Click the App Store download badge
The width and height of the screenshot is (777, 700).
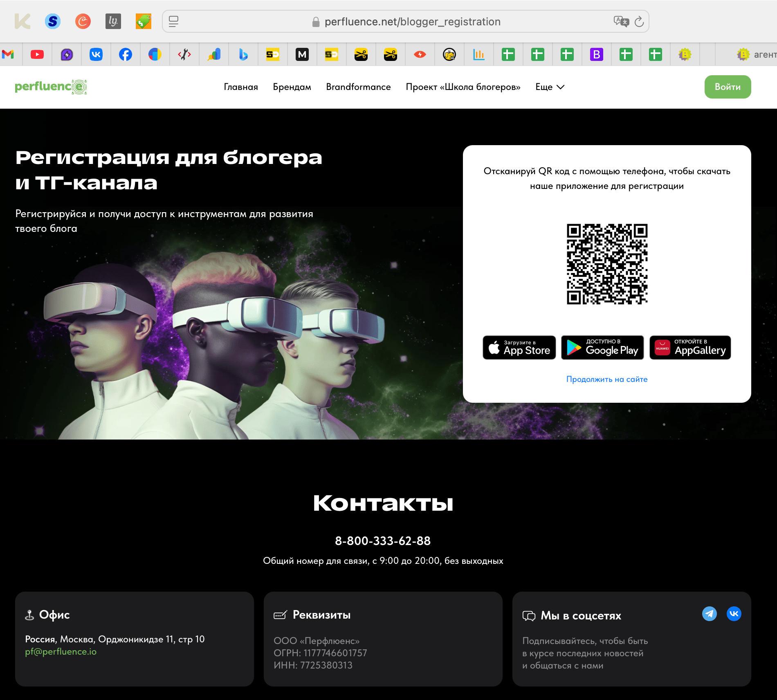519,348
